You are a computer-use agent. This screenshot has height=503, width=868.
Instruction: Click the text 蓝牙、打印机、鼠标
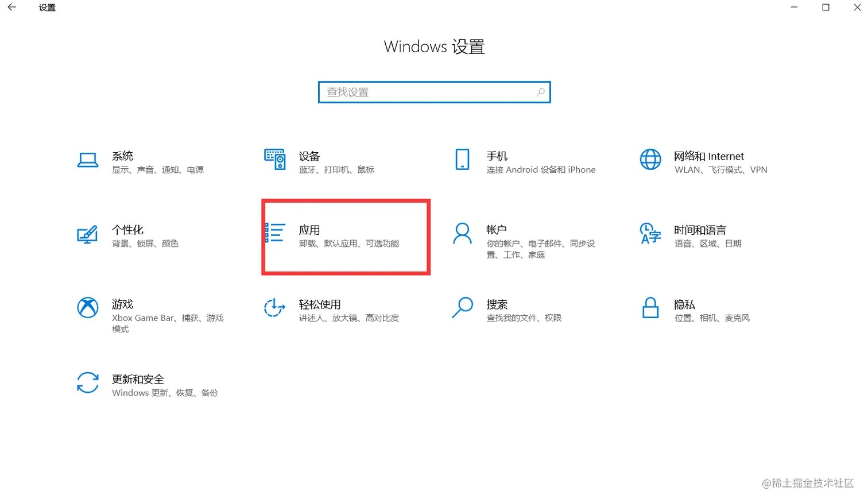pyautogui.click(x=336, y=170)
